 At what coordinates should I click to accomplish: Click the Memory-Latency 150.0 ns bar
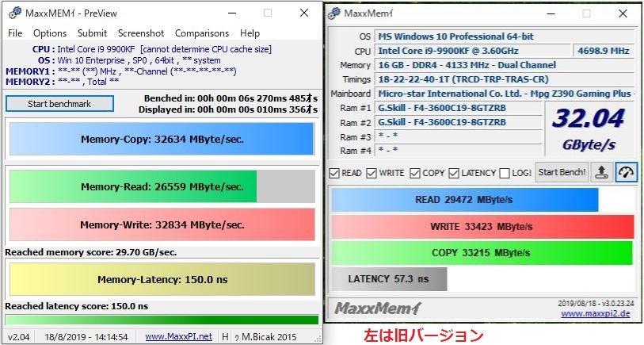[x=162, y=280]
